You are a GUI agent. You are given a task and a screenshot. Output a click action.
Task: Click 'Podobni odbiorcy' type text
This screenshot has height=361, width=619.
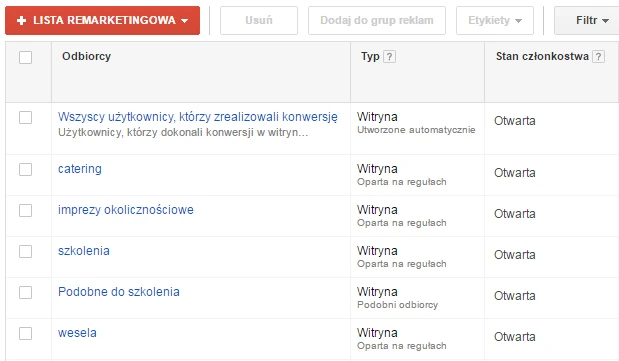pyautogui.click(x=398, y=305)
